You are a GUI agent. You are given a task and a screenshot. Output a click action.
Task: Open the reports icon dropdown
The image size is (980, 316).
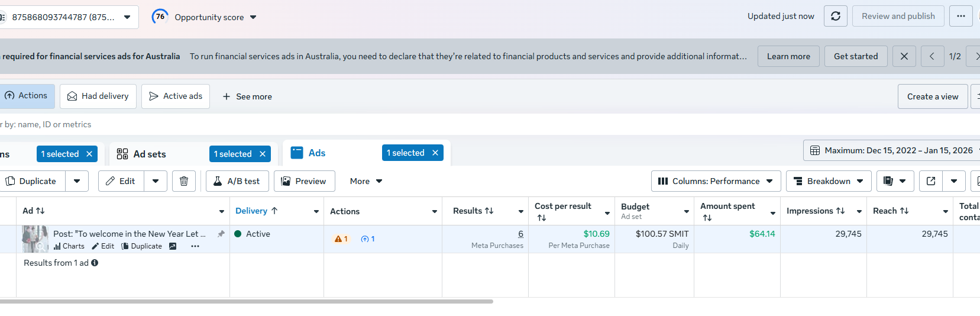pos(895,181)
